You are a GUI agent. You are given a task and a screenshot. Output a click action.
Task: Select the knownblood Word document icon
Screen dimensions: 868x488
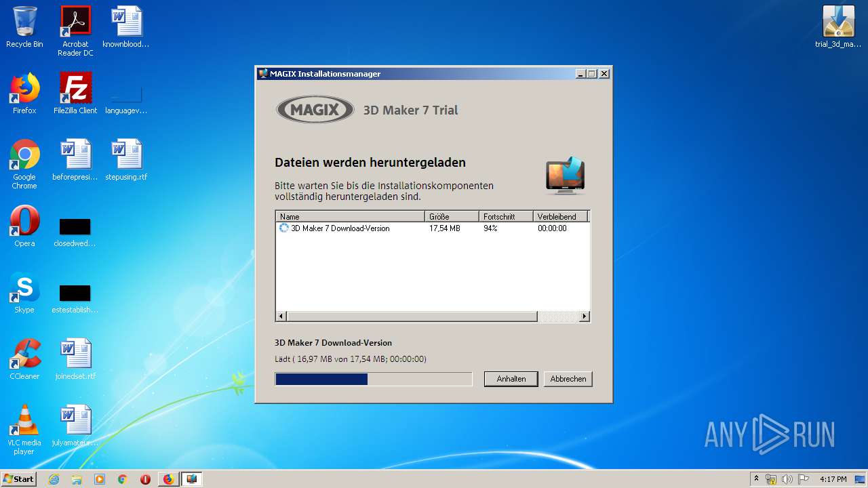(x=126, y=28)
